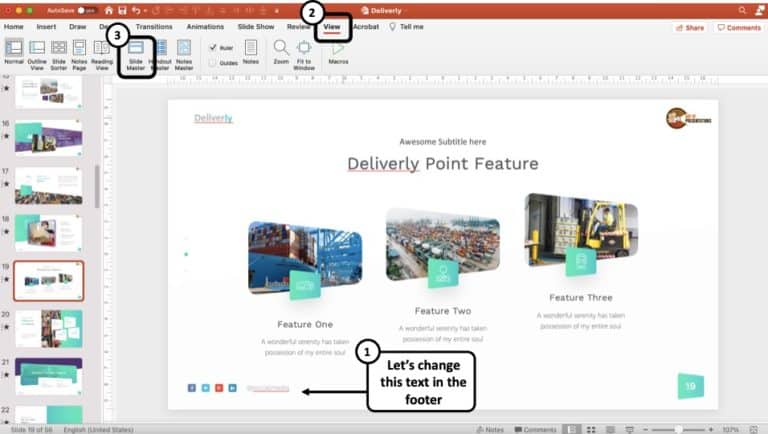Open the Insert tab
This screenshot has width=768, height=434.
click(46, 27)
